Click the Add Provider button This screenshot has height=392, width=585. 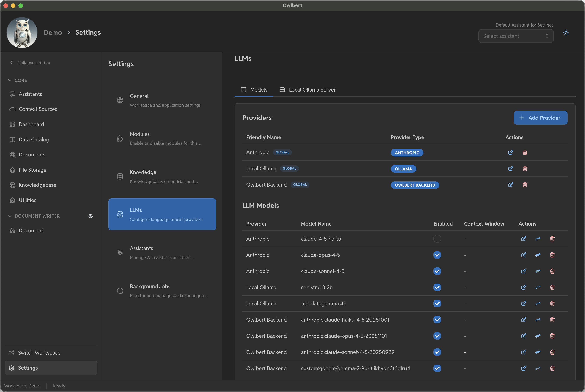coord(540,118)
